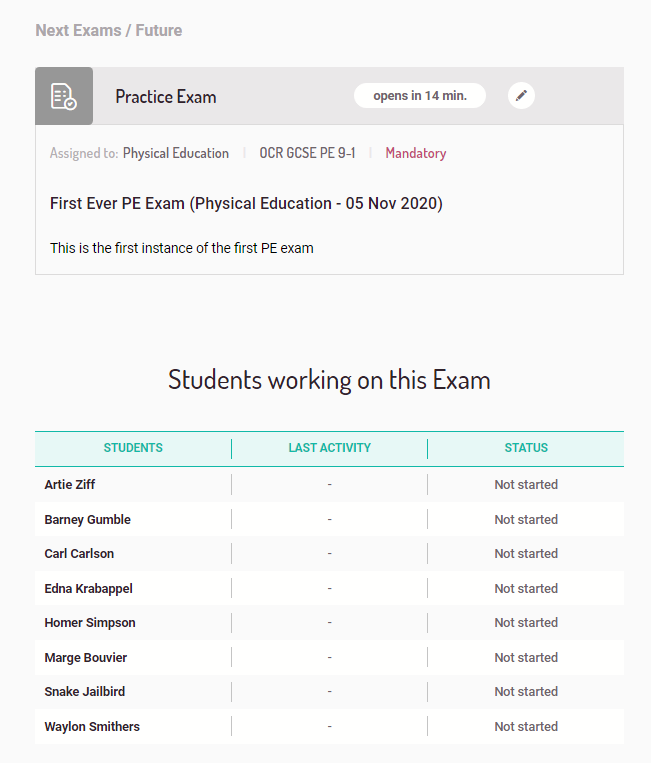This screenshot has width=651, height=763.
Task: Click the pencil edit icon
Action: [521, 95]
